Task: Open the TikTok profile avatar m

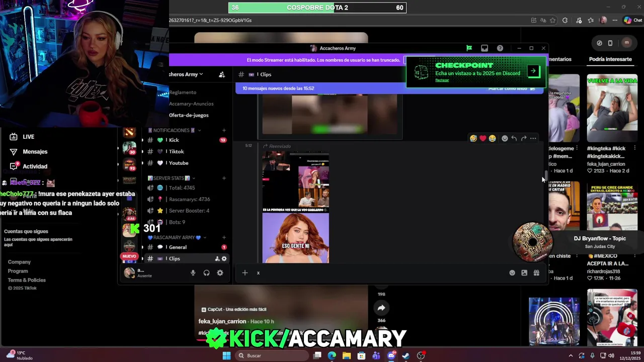Action: point(626,43)
